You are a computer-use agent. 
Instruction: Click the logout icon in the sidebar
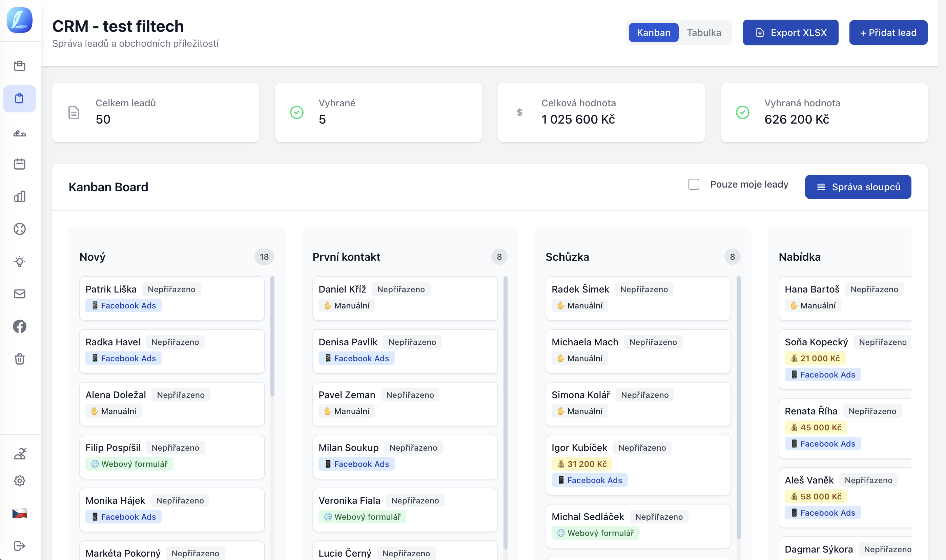(20, 546)
